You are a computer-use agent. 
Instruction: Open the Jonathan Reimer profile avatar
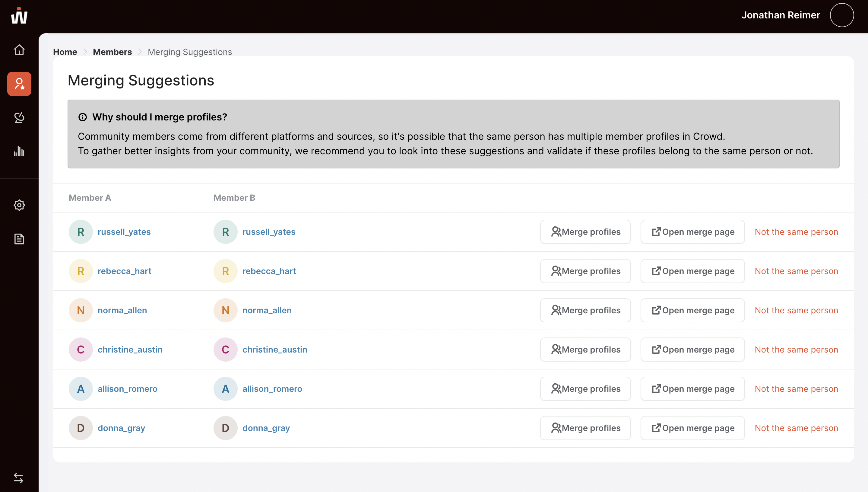click(842, 15)
